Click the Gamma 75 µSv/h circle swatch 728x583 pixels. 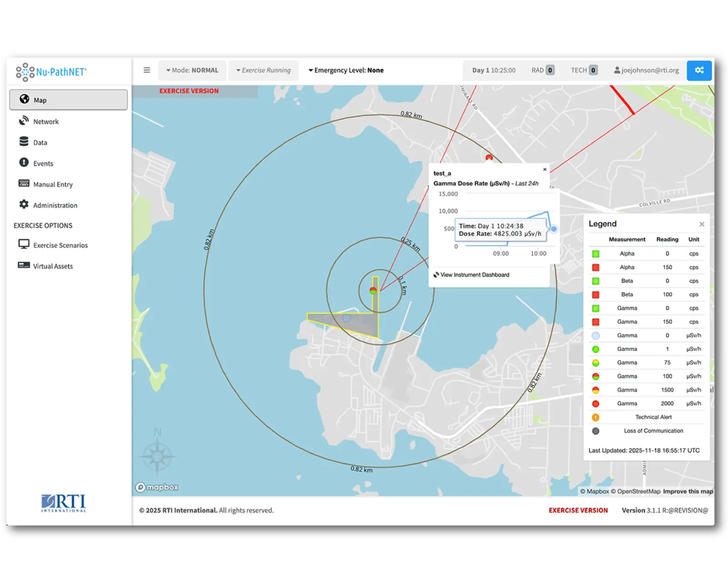(596, 363)
